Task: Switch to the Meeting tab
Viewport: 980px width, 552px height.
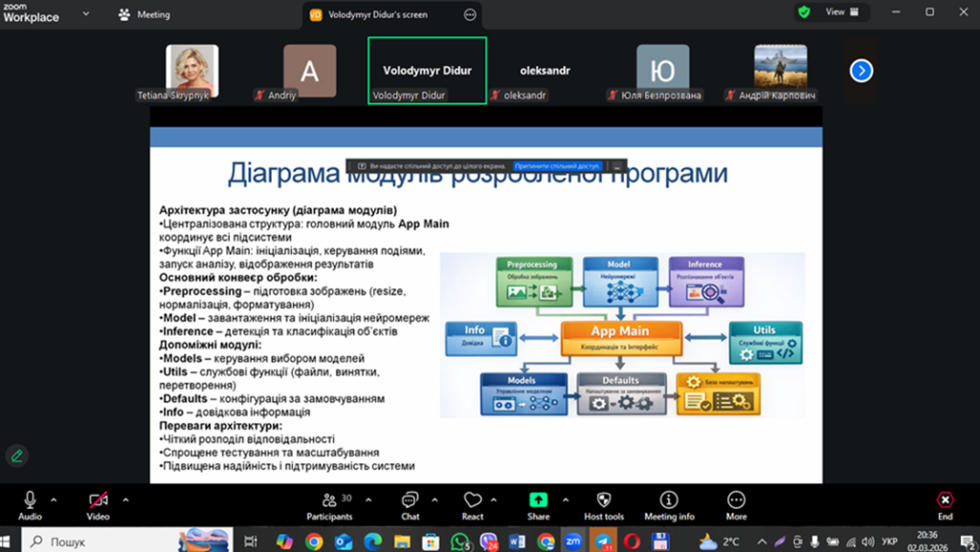Action: click(x=145, y=14)
